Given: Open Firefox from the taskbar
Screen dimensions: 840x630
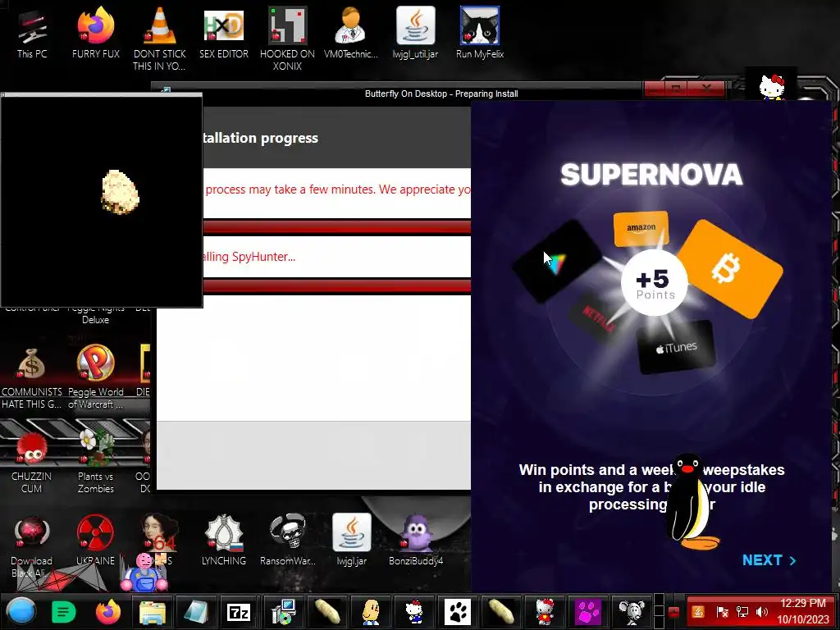Looking at the screenshot, I should (107, 611).
